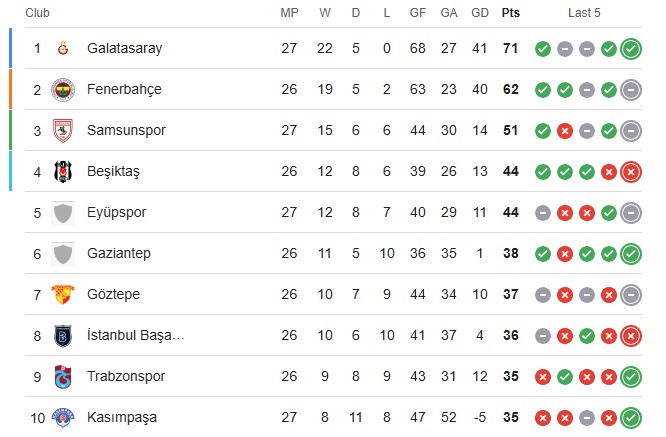Click Galatasaray's most recent win indicator
Image resolution: width=666 pixels, height=437 pixels.
pos(631,49)
